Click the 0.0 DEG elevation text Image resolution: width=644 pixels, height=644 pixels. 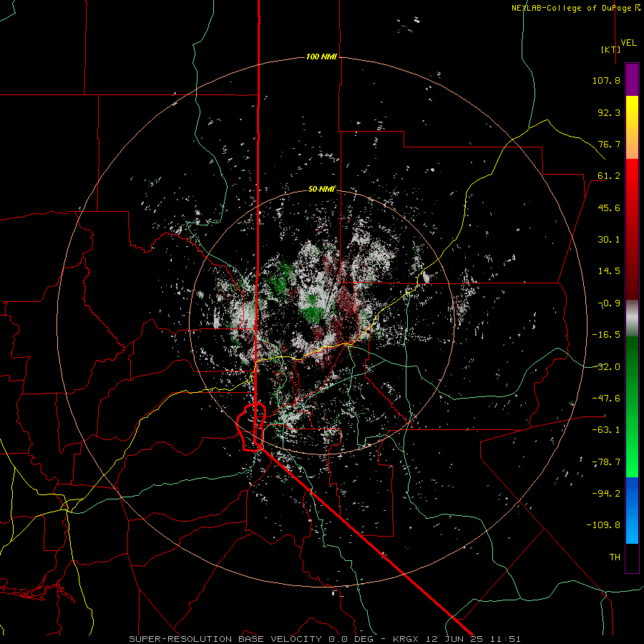point(351,639)
